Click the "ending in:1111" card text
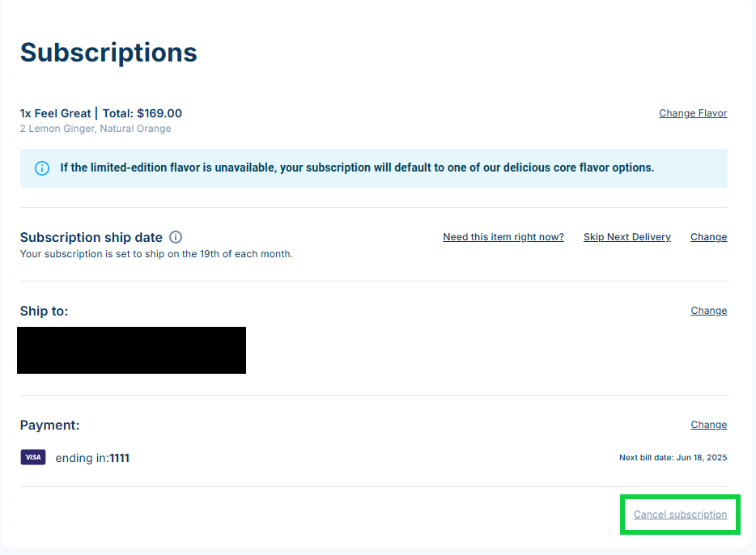 tap(92, 458)
